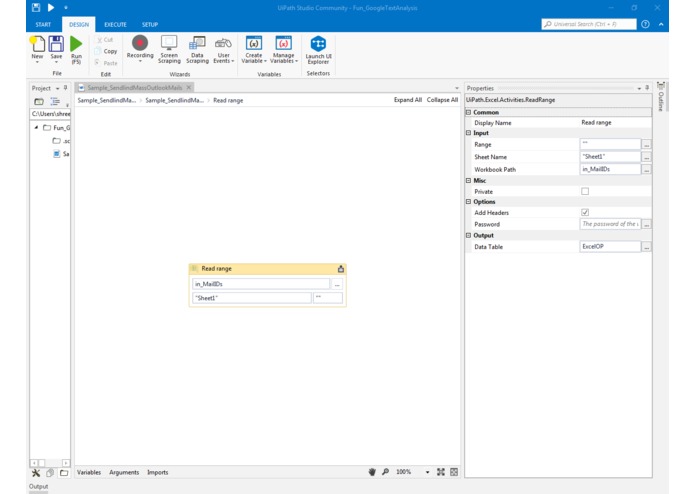The image size is (695, 494).
Task: Collapse the ribbon with the caret icon
Action: 661,24
